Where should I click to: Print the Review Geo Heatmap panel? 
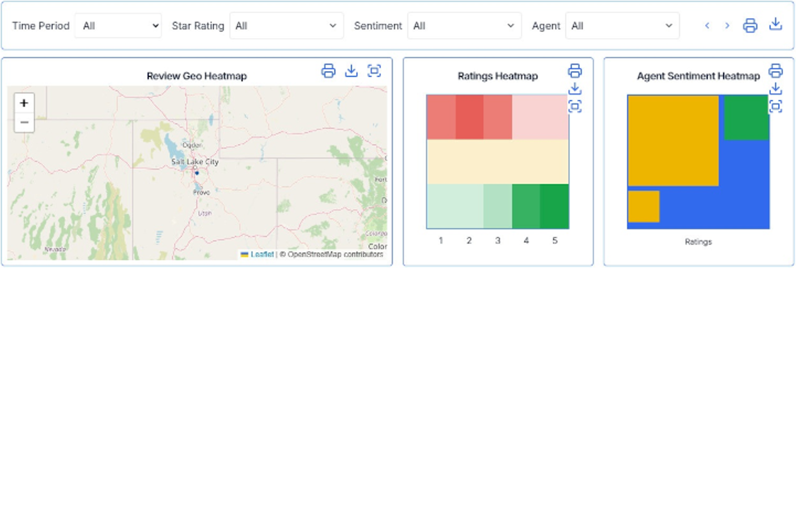[328, 71]
